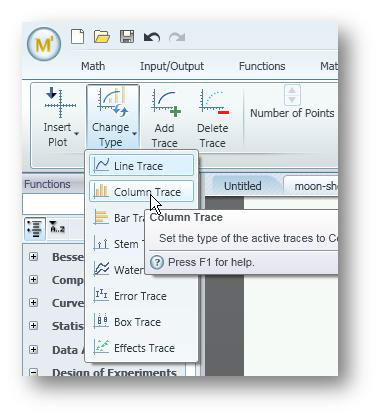Expand the Bessel functions tree node
Image resolution: width=380 pixels, height=418 pixels.
click(x=33, y=257)
